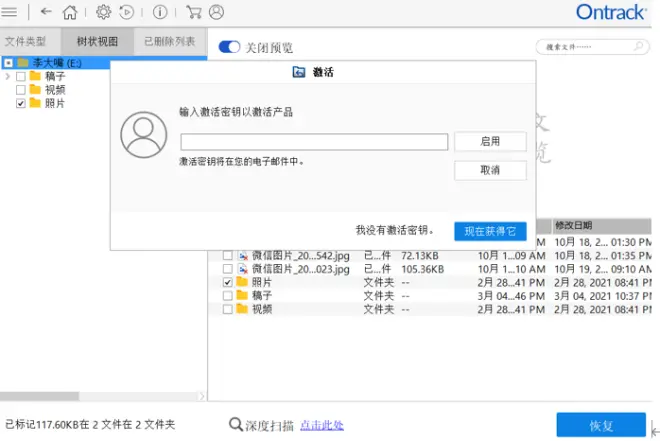Screen dimensions: 660x441
Task: Click the 稿子 folder icon in tree
Action: [35, 76]
